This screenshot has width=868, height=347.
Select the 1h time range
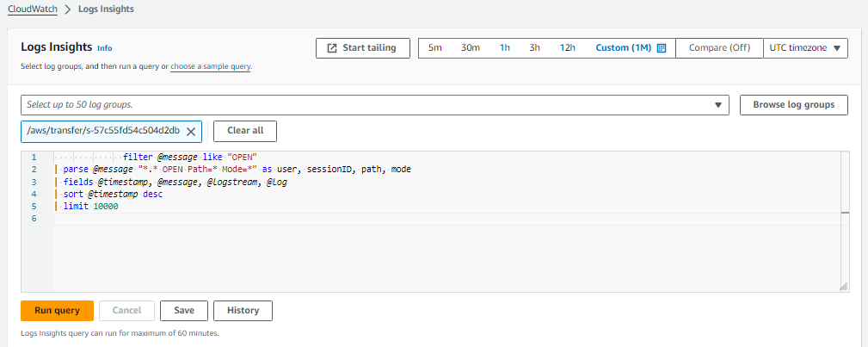pos(505,48)
